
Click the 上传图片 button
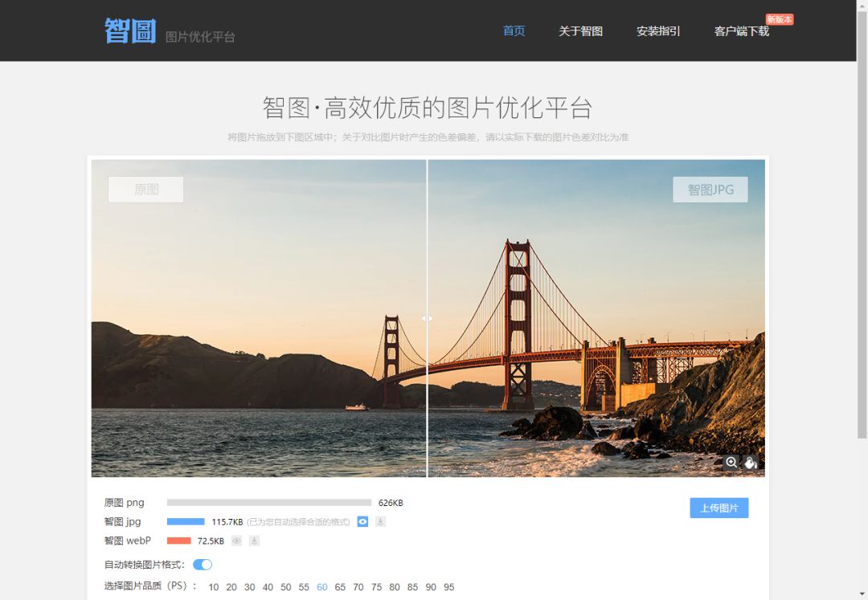719,508
